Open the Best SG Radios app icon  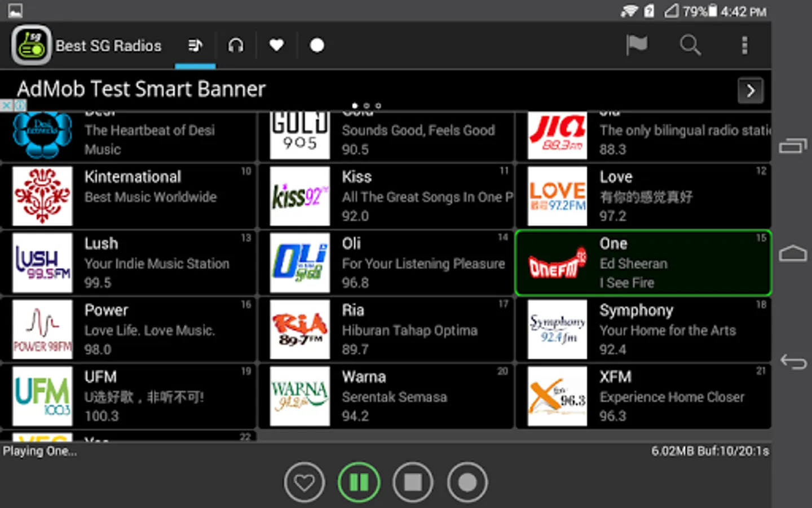[x=32, y=45]
